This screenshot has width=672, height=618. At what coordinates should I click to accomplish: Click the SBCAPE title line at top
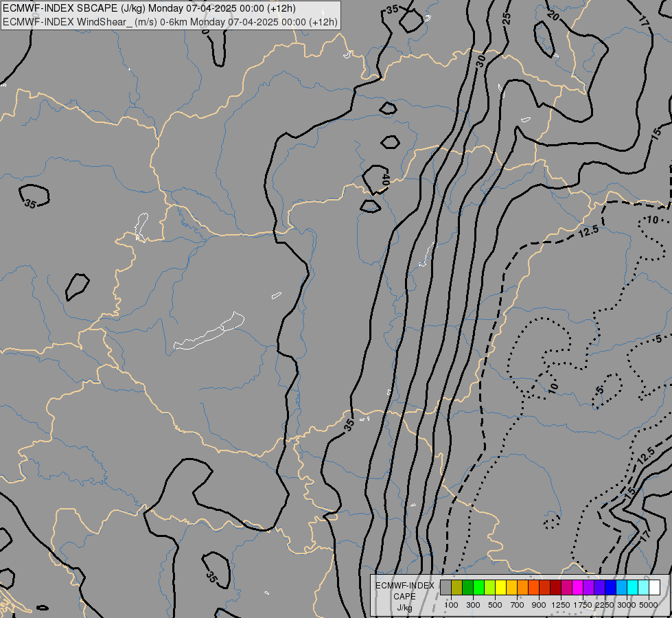click(x=149, y=8)
